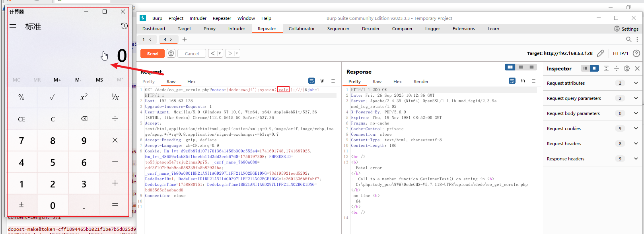Open history dropdown beside back arrow
Viewport: 644px width, 234px height.
[220, 53]
